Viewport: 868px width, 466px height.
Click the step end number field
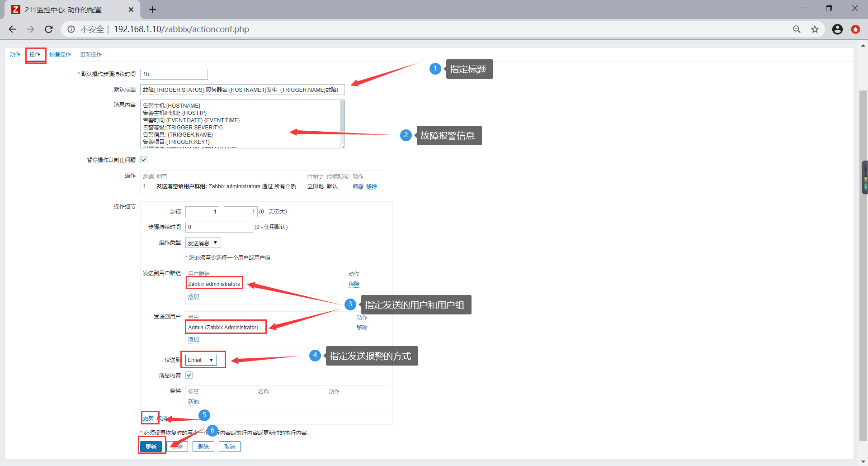[x=241, y=212]
